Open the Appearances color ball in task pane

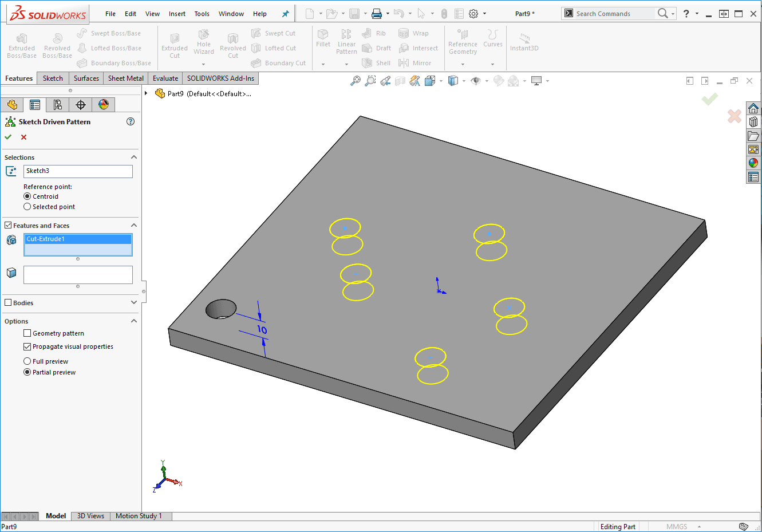click(x=753, y=163)
